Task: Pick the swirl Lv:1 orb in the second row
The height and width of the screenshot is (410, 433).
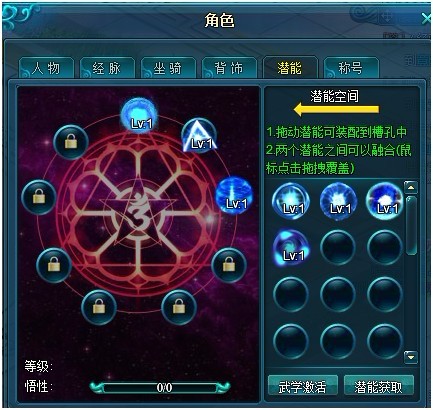Action: 291,248
